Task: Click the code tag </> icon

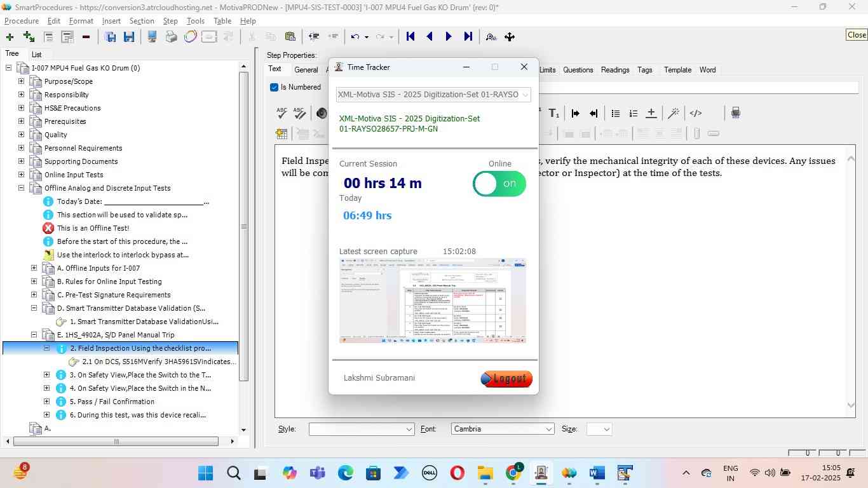Action: (x=696, y=113)
